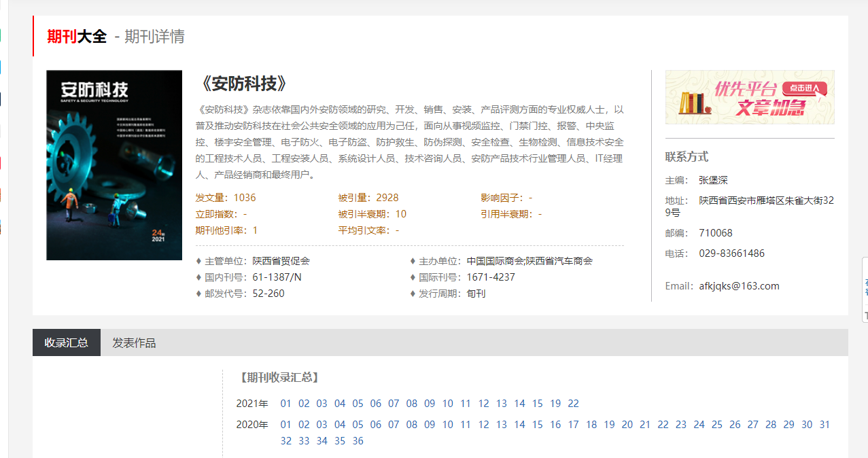Open 2020 issue 18
Image resolution: width=868 pixels, height=458 pixels.
coord(591,425)
